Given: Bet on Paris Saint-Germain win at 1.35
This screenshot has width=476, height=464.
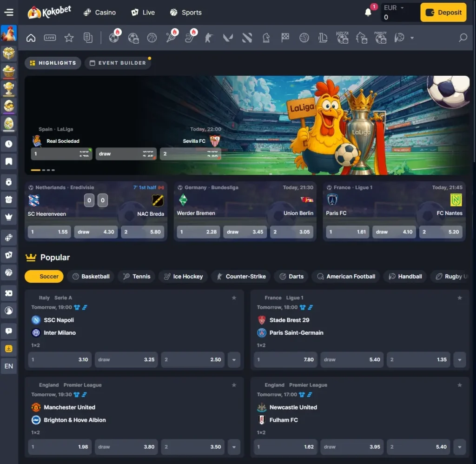Looking at the screenshot, I should tap(418, 360).
